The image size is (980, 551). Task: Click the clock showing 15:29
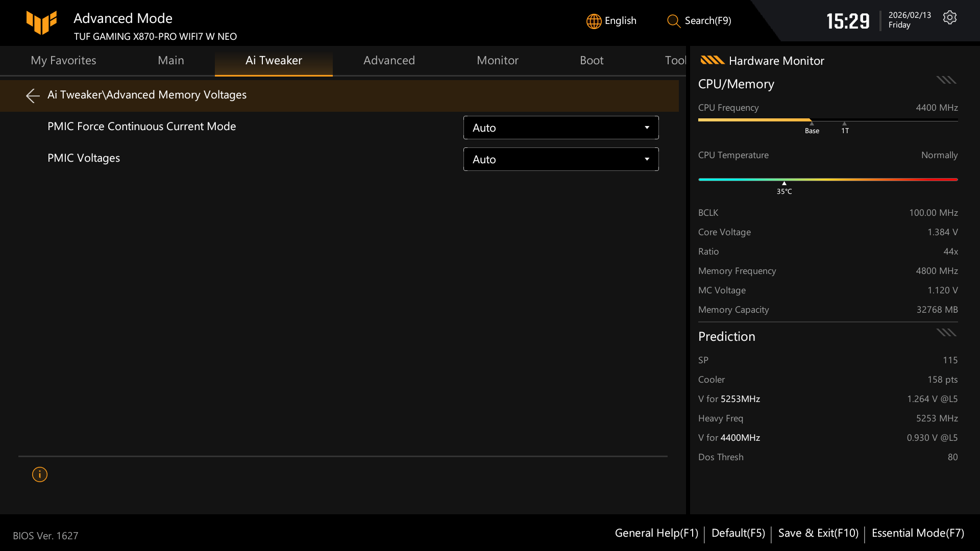coord(848,21)
